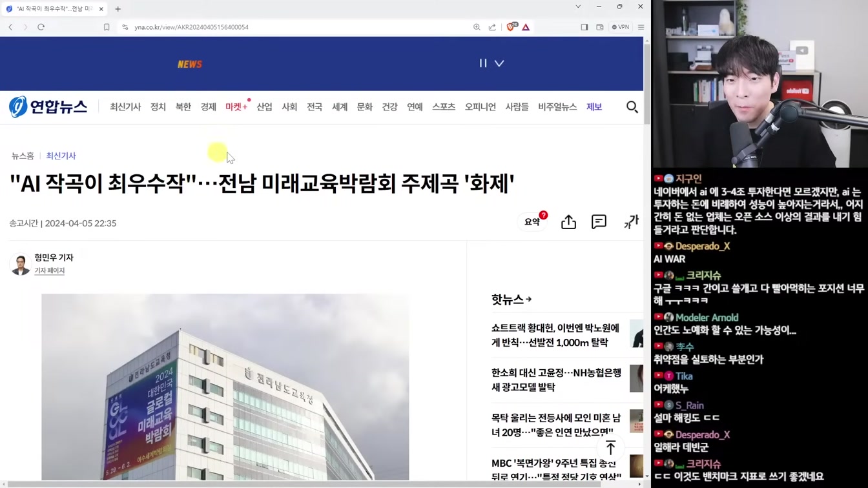Click the 요약 summary button
868x488 pixels.
[533, 221]
